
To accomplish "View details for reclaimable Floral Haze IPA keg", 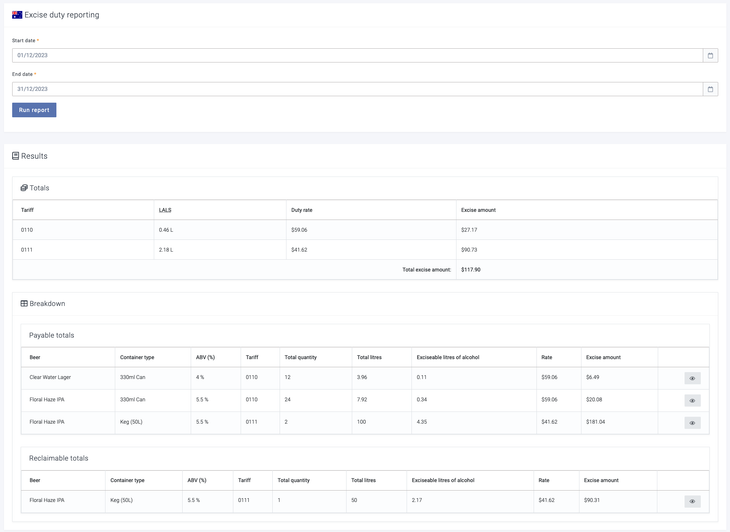I will (692, 501).
